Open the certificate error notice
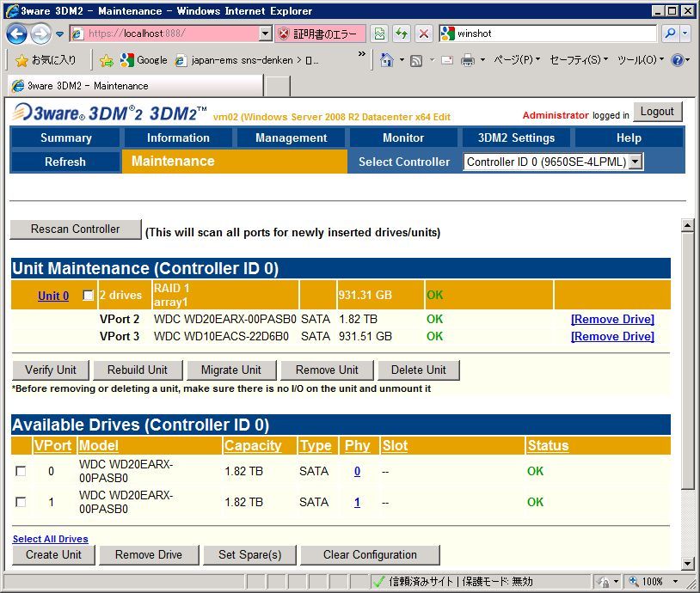The image size is (700, 593). point(319,34)
